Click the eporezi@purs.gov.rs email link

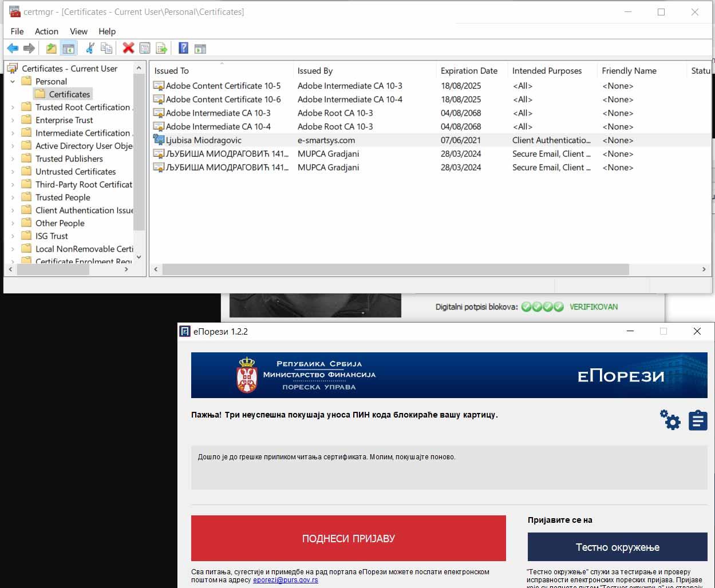tap(285, 580)
